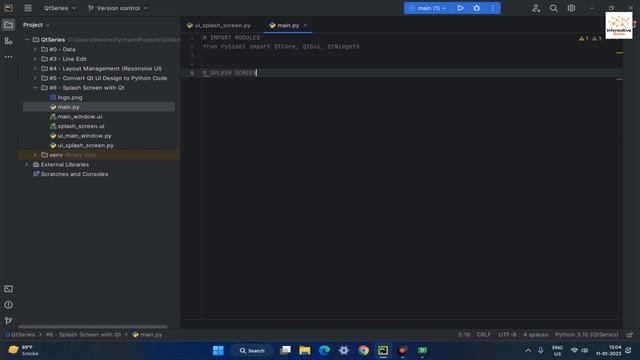
Task: Change UTF-8 file encoding
Action: coord(507,334)
